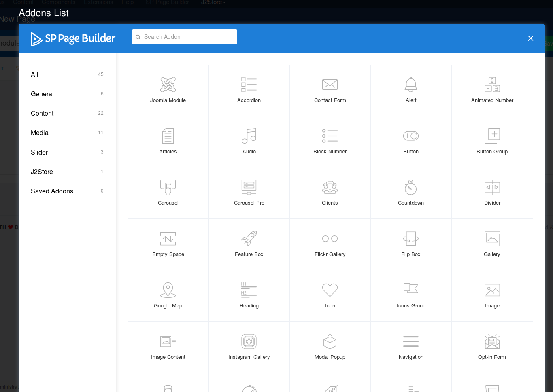
Task: Add the Joomla Module addon
Action: point(168,90)
